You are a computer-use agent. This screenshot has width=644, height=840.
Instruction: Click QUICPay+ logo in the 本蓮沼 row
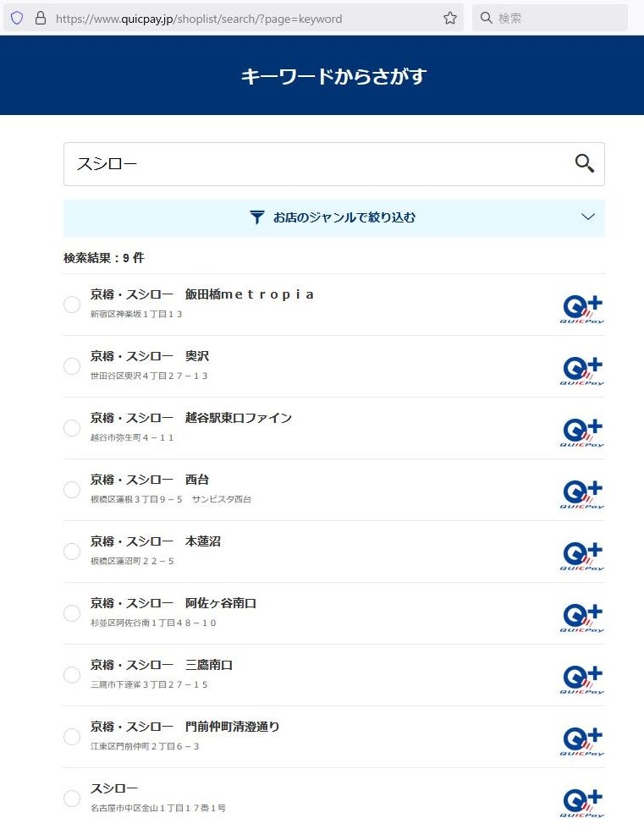pos(582,556)
